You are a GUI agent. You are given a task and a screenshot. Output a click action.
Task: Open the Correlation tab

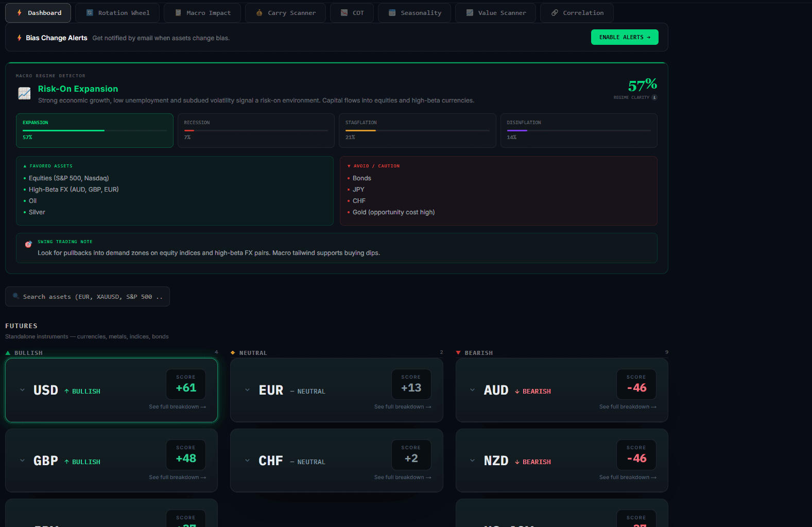coord(577,13)
